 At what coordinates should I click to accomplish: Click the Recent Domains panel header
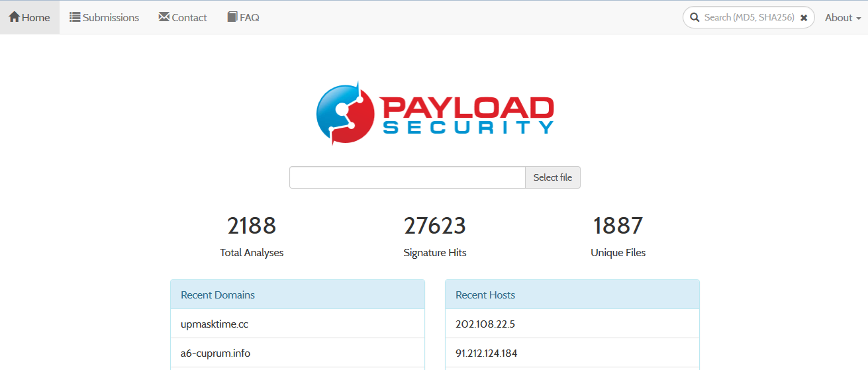pos(297,295)
